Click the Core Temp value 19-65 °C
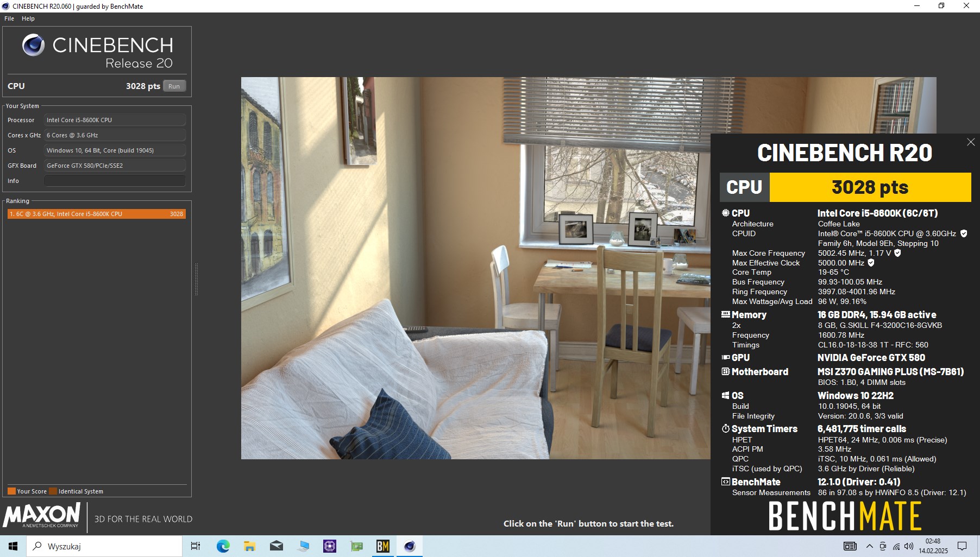980x557 pixels. click(x=833, y=272)
